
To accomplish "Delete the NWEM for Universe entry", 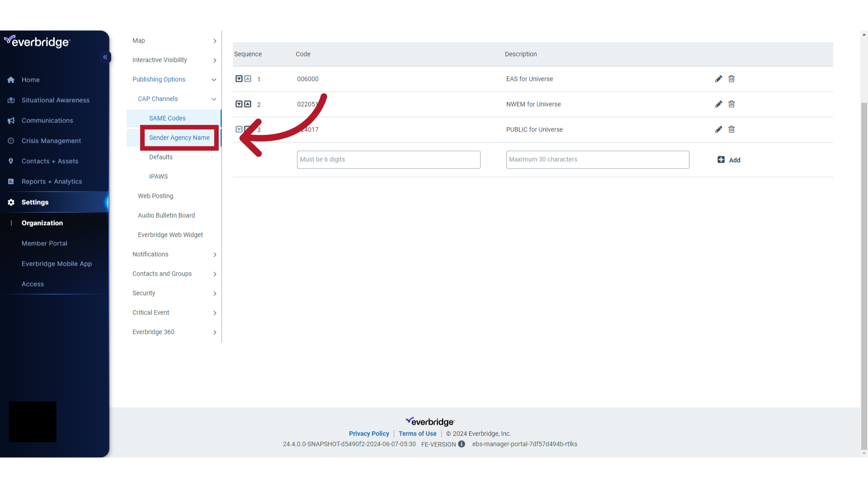I will [731, 104].
